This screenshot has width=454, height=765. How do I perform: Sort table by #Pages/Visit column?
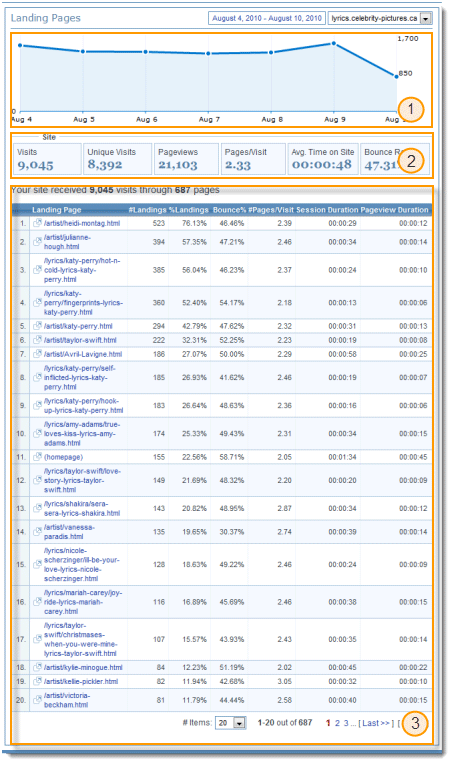click(x=271, y=210)
